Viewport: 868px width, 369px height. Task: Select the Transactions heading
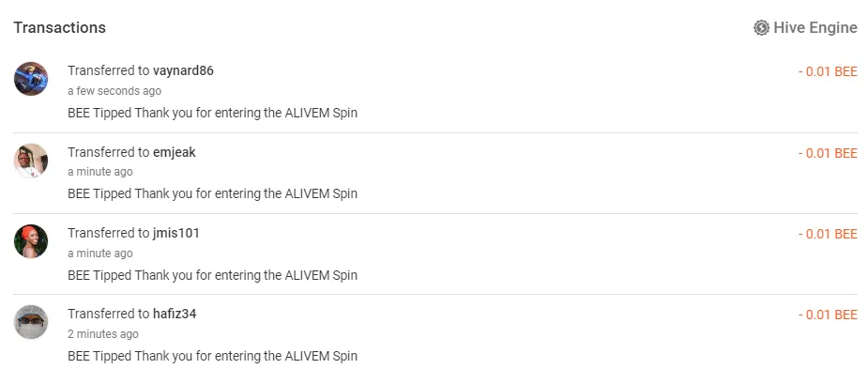coord(60,28)
